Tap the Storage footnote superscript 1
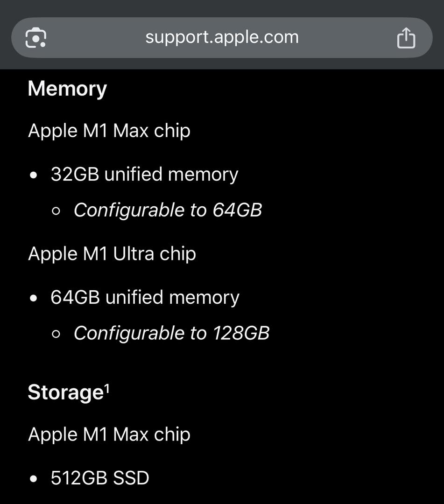 107,388
